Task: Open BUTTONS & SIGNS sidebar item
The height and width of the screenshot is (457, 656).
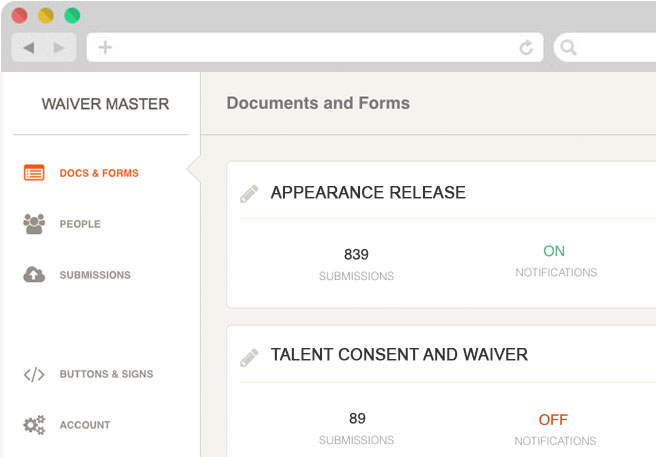Action: click(106, 374)
